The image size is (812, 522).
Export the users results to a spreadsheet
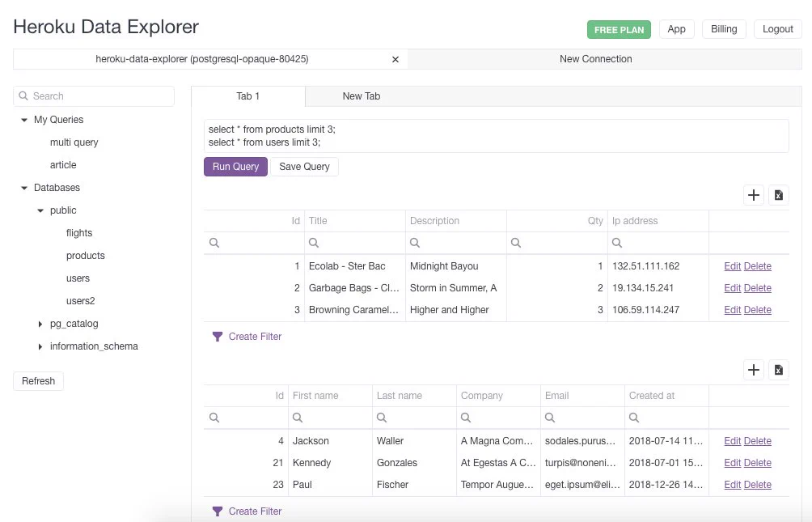pos(778,370)
